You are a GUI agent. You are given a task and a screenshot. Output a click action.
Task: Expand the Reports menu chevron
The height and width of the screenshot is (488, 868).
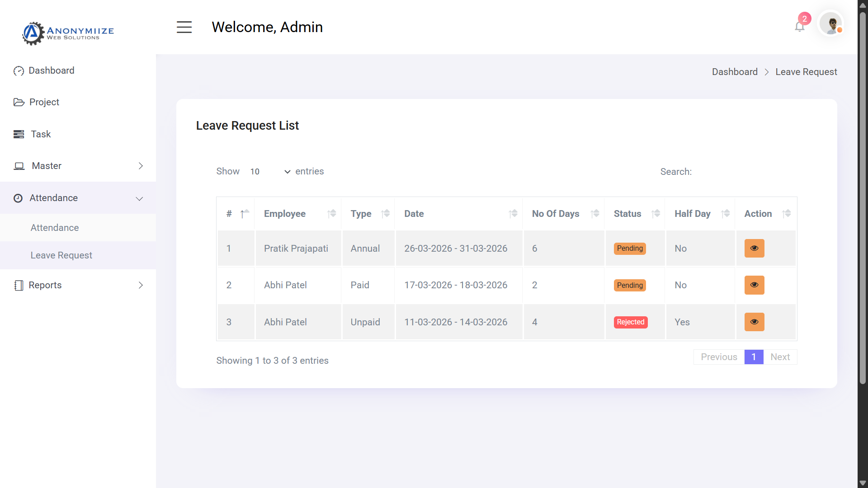pyautogui.click(x=141, y=285)
